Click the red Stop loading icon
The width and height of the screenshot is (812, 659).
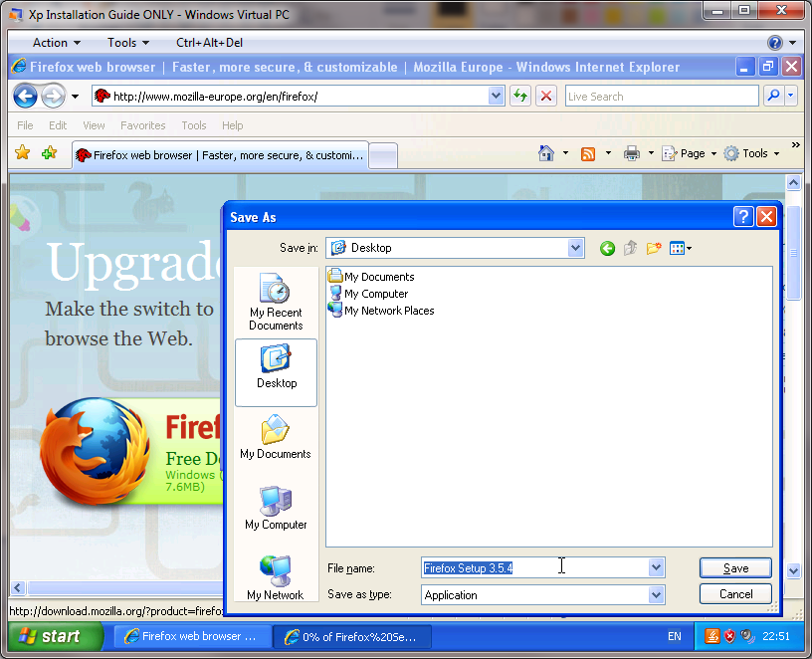pos(546,96)
